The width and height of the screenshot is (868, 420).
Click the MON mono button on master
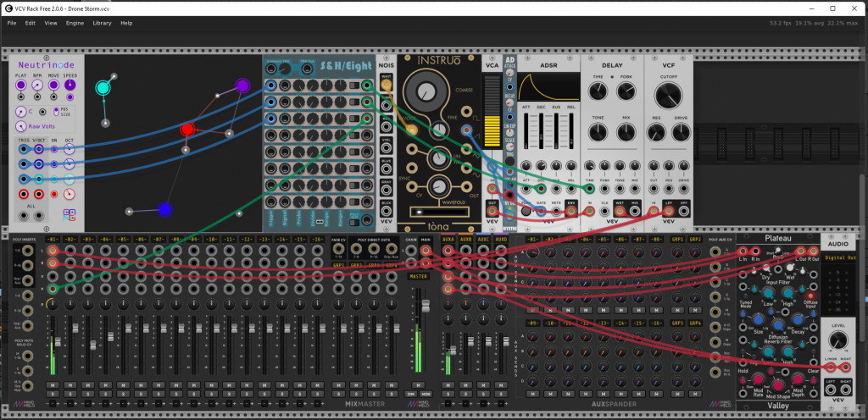426,394
